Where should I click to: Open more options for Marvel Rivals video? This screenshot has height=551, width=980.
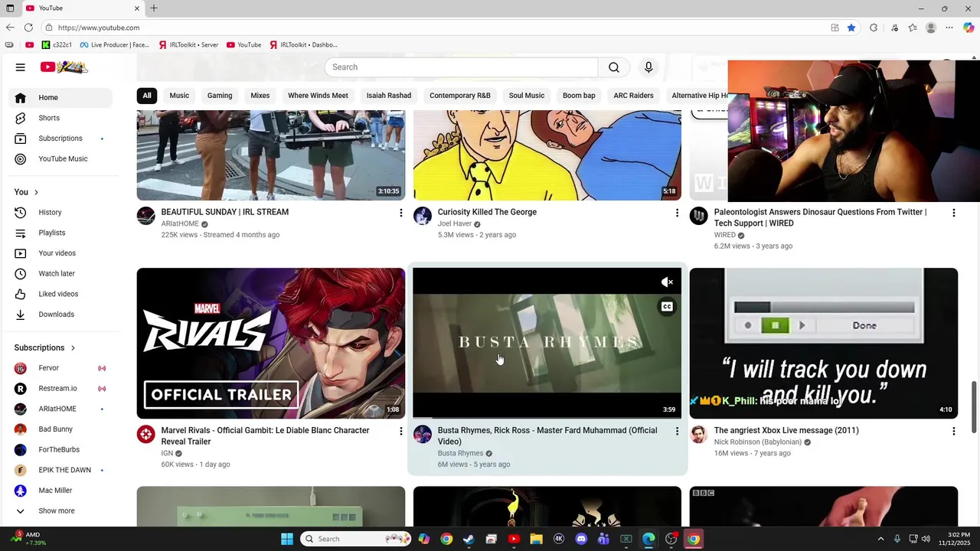coord(400,432)
